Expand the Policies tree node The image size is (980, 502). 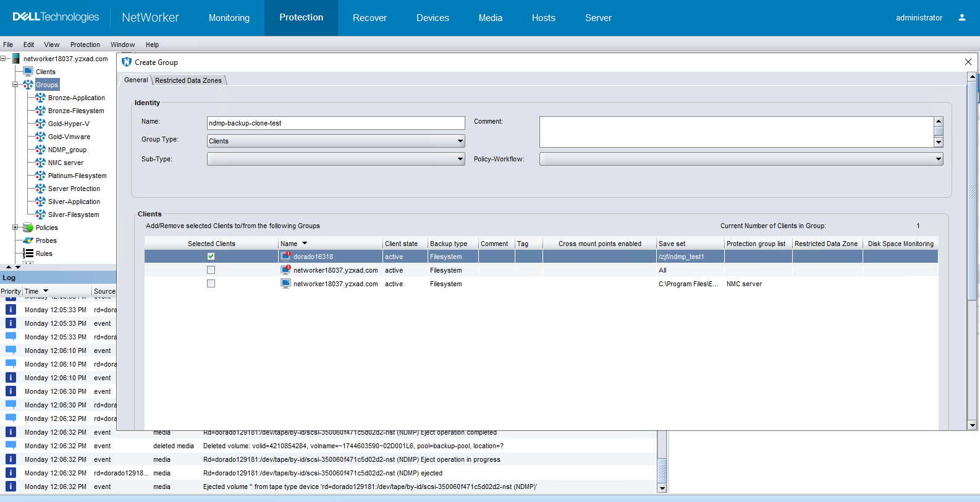15,228
